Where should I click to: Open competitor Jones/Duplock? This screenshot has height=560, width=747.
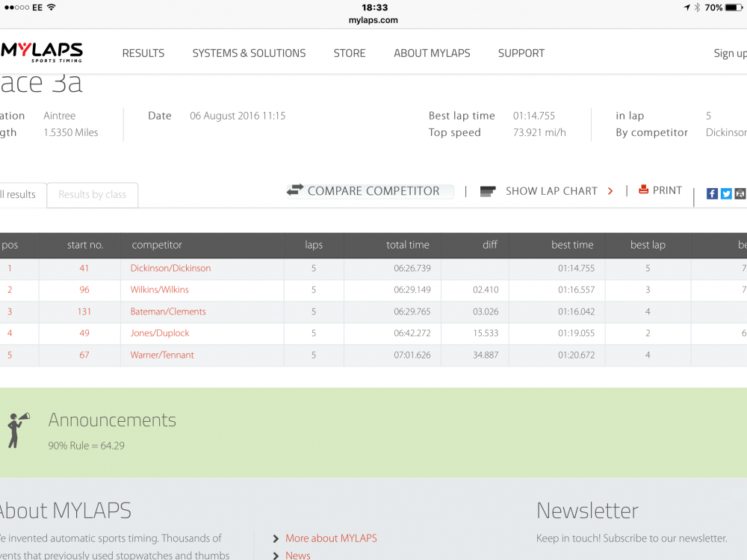(x=160, y=333)
